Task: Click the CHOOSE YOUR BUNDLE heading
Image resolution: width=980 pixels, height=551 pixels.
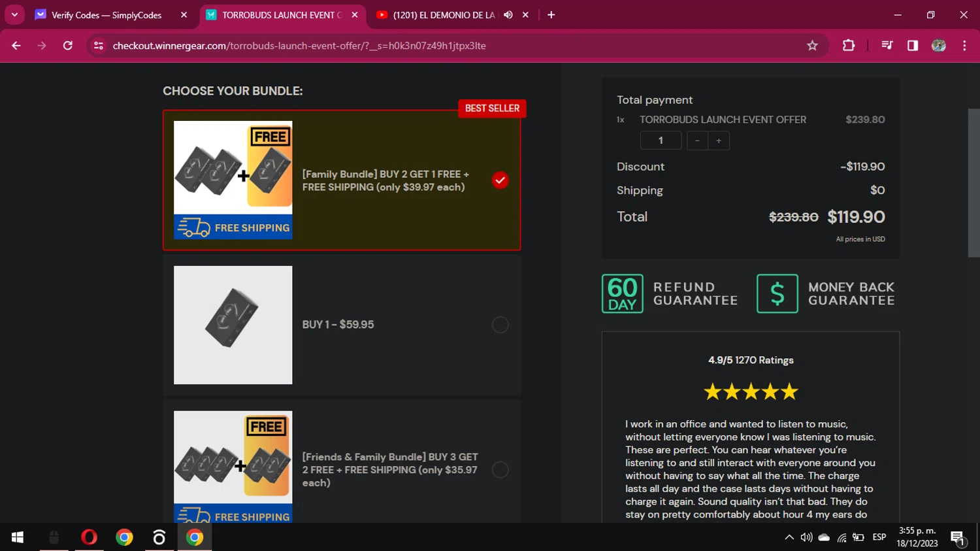Action: click(233, 91)
